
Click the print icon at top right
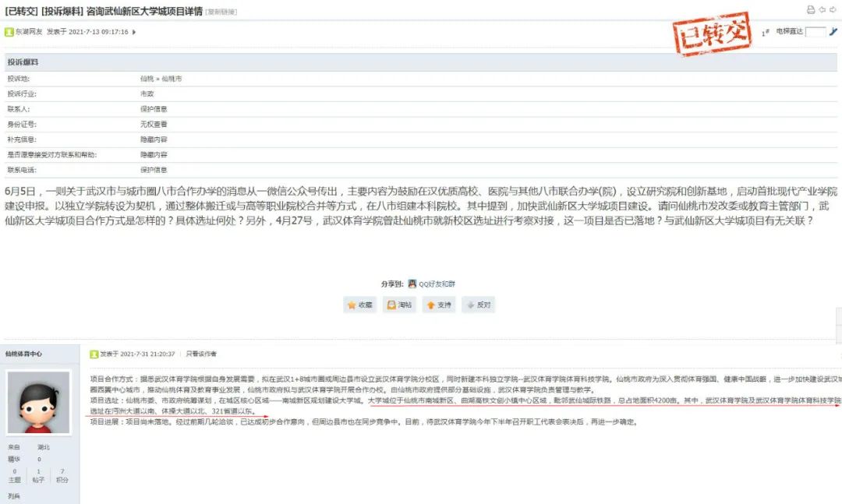(811, 9)
